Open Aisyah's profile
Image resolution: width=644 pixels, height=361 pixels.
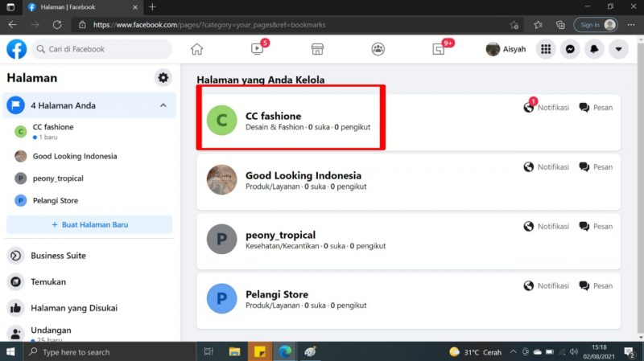point(506,49)
